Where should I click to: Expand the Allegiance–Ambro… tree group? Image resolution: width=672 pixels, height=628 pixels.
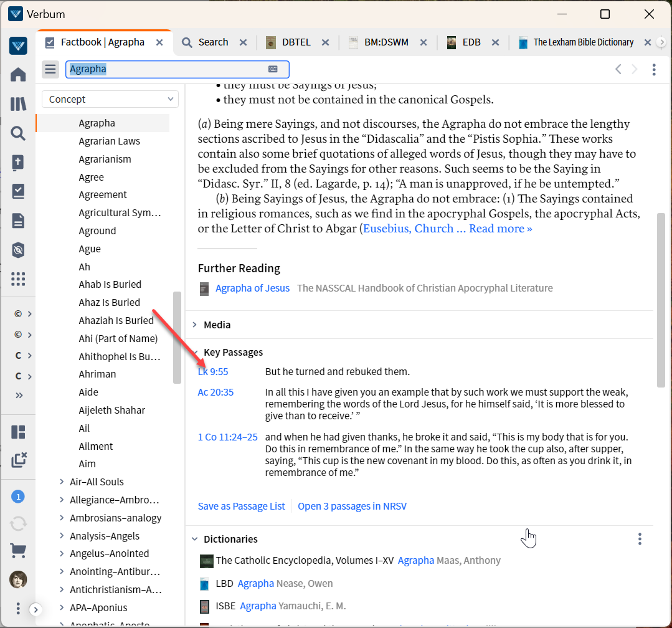click(62, 500)
